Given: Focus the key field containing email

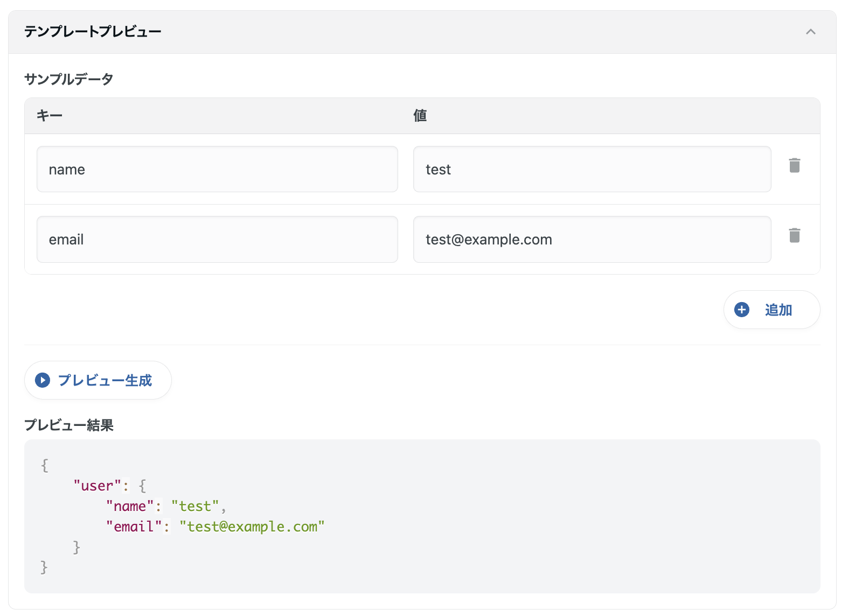Looking at the screenshot, I should pos(217,240).
